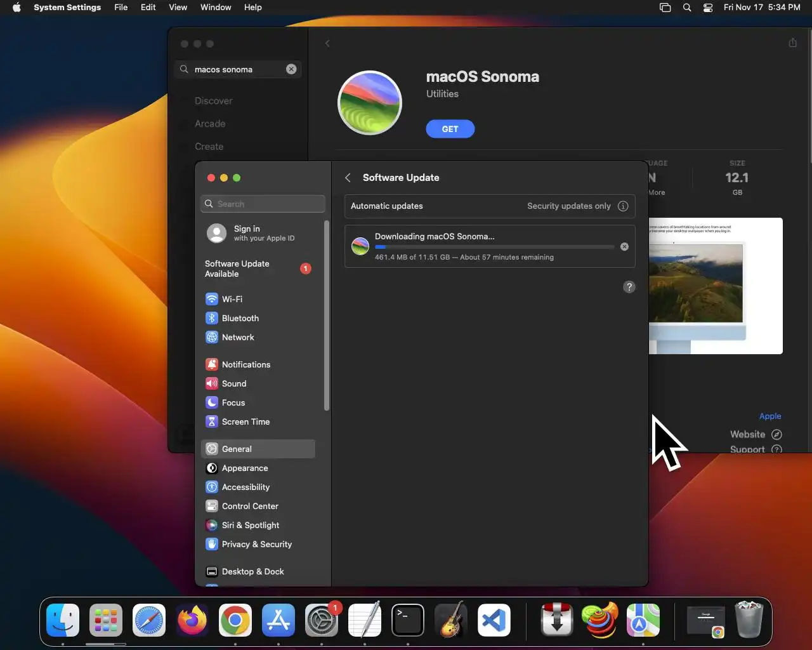Open the System Settings menu
Screen dimensions: 812x650
(x=67, y=7)
